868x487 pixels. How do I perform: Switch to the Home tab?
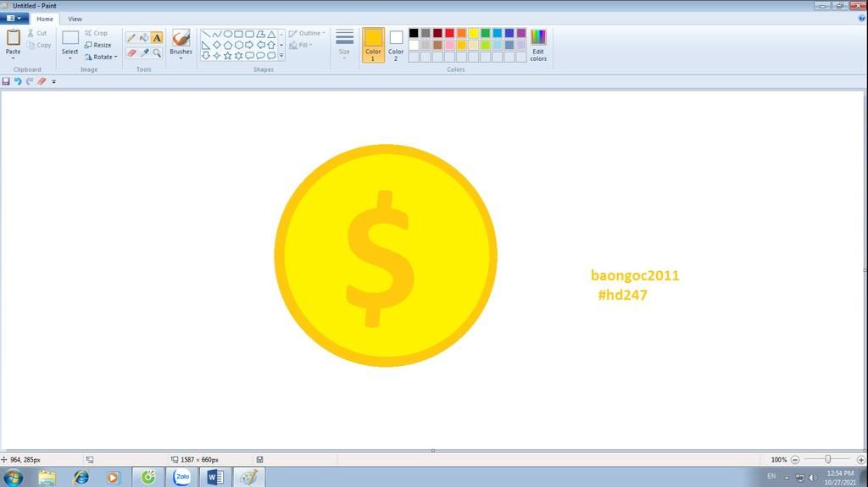tap(45, 19)
